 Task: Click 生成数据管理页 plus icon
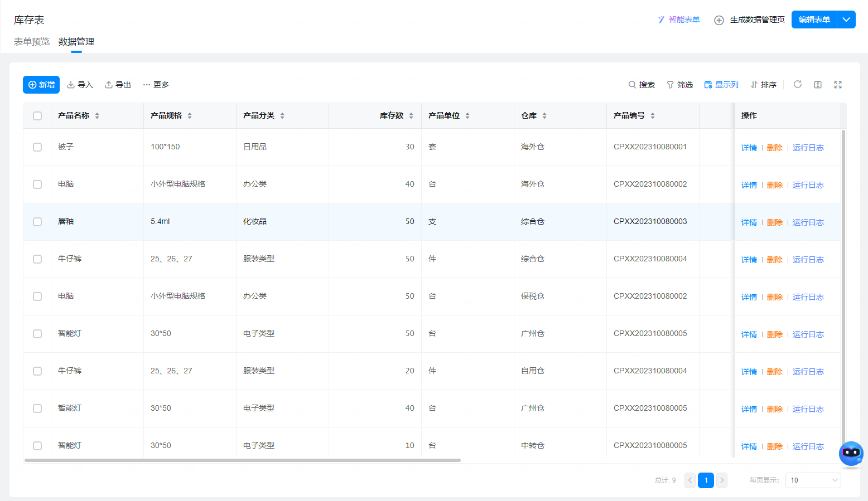(719, 20)
